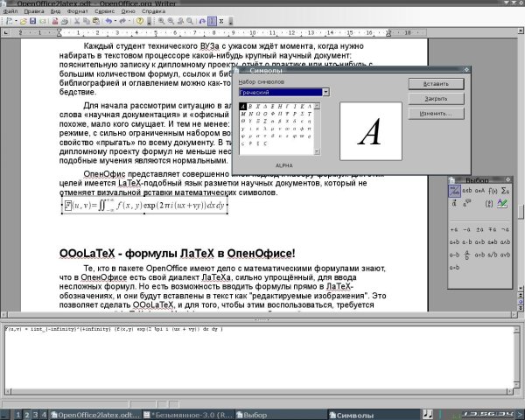Viewport: 525px width, 420px height.
Task: Click the Help question mark icon
Action: [140, 21]
